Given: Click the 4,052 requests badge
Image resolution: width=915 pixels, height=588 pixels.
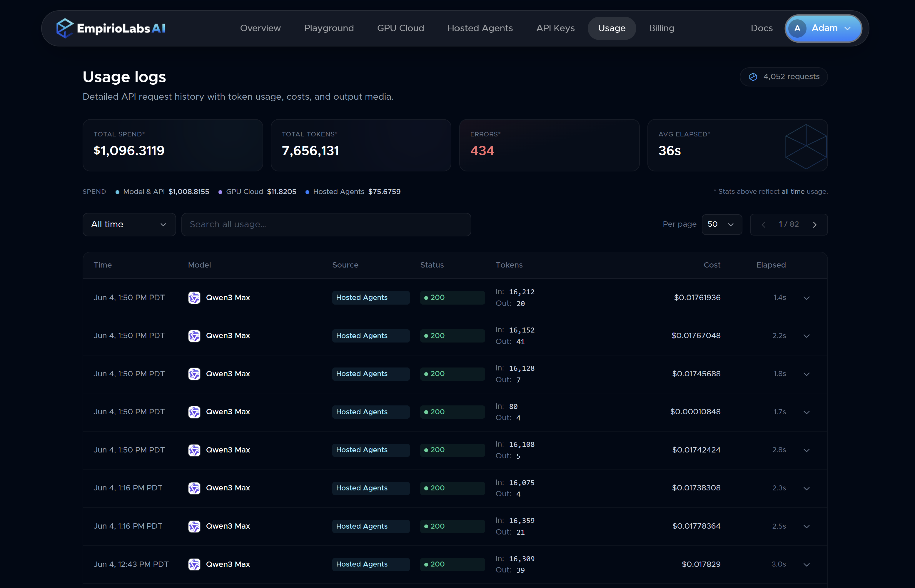Looking at the screenshot, I should (783, 77).
